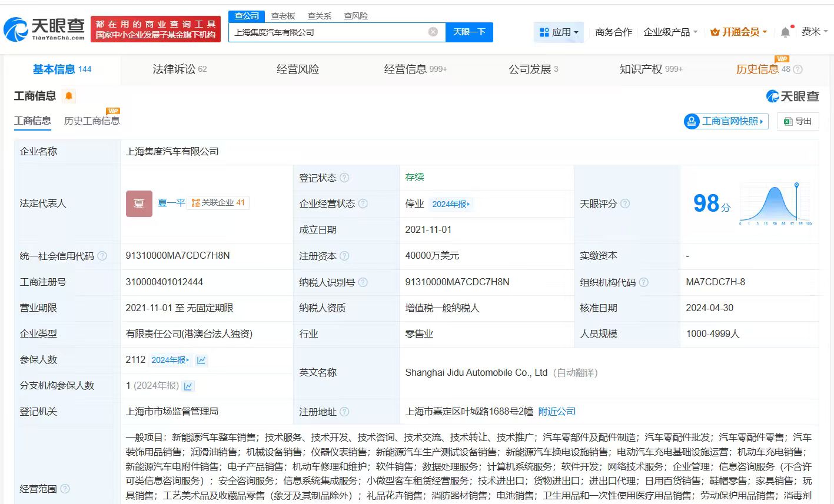Switch to 法律诉讼 tab
This screenshot has width=834, height=504.
180,69
